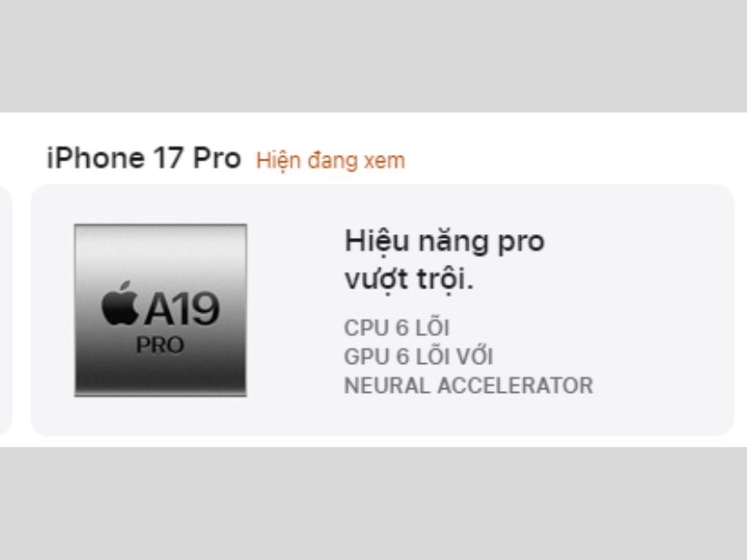Click the A19 Pro chip image
This screenshot has height=560, width=747.
click(x=161, y=310)
